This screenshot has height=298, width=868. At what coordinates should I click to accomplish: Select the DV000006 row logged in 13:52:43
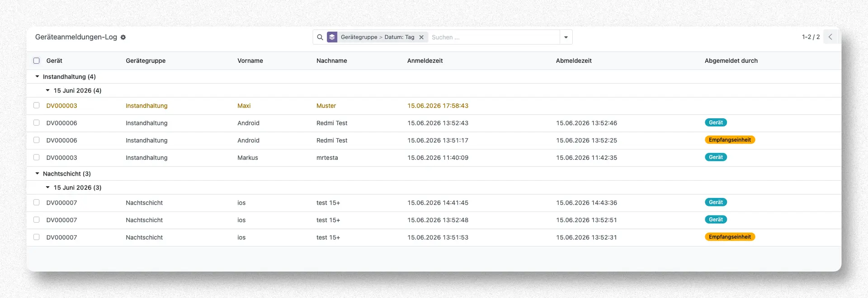(37, 122)
